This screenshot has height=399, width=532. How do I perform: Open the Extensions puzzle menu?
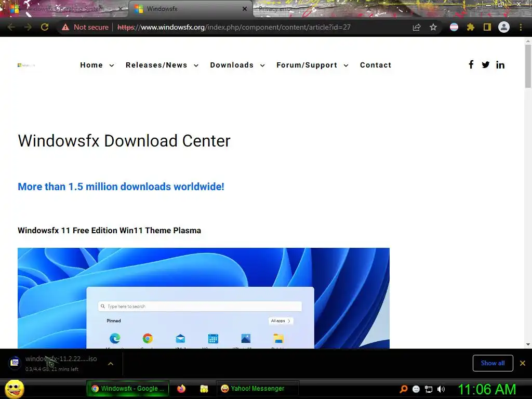471,27
